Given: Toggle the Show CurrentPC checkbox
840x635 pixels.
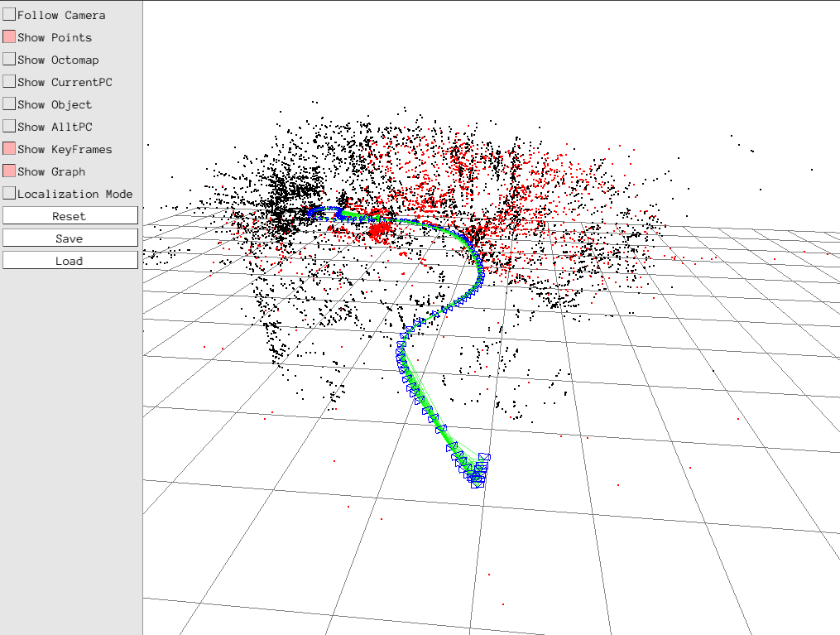Looking at the screenshot, I should (9, 81).
